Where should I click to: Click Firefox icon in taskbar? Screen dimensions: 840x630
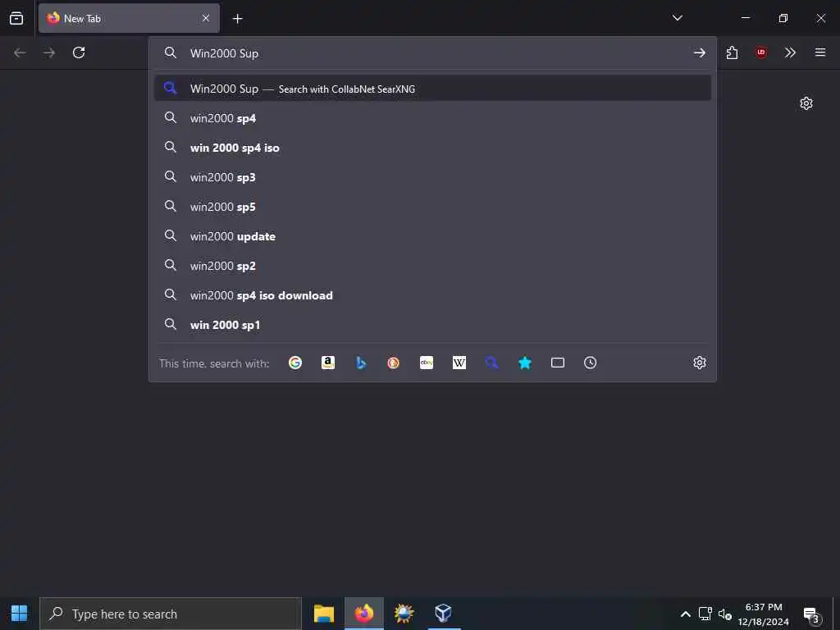coord(364,614)
